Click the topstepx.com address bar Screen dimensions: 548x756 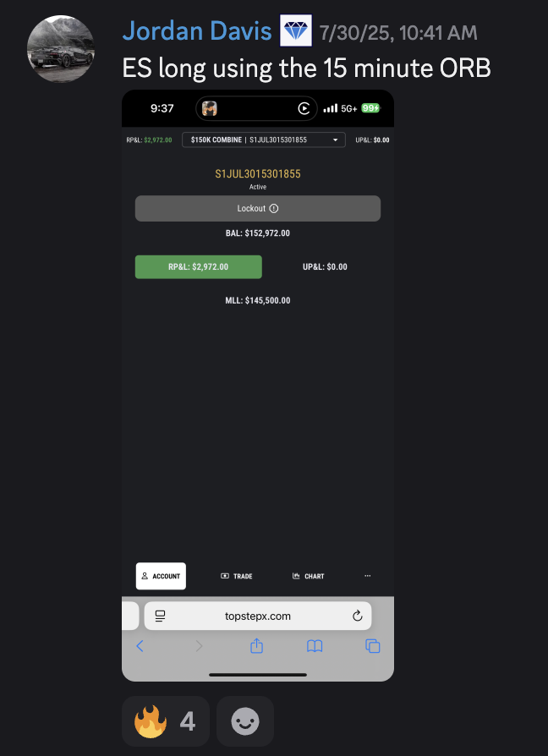coord(258,616)
